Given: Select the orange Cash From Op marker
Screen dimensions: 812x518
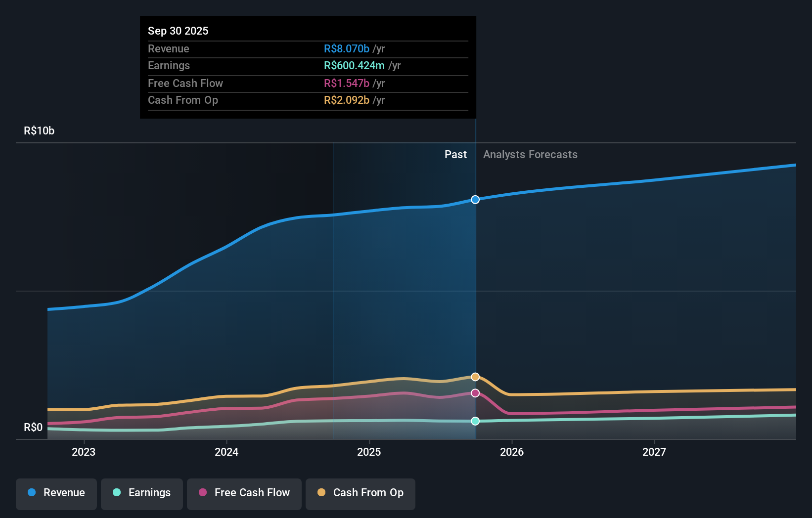Looking at the screenshot, I should [x=475, y=376].
